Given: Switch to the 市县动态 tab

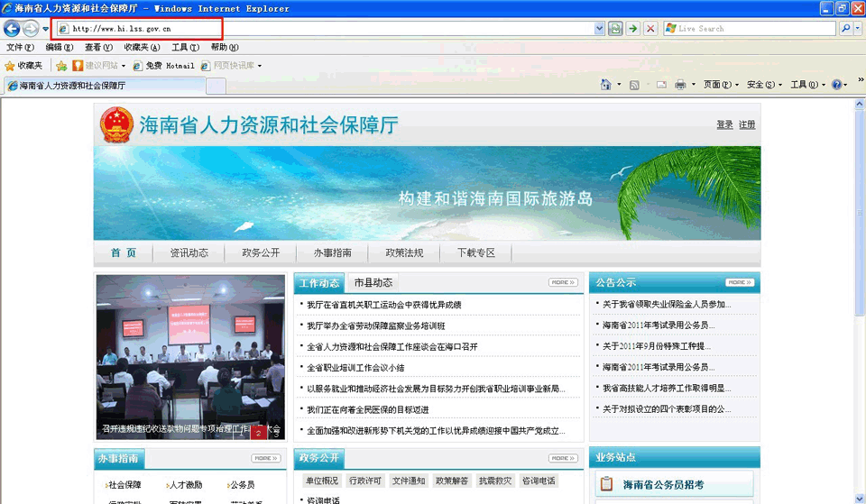Looking at the screenshot, I should tap(373, 282).
